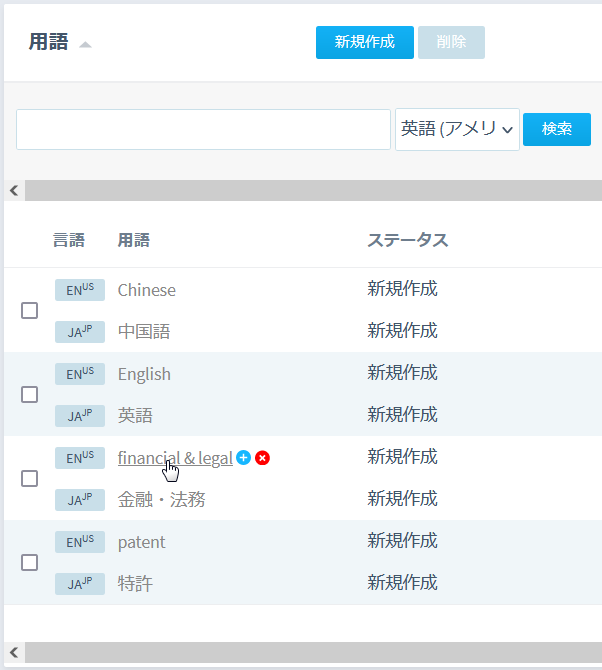Click the EN-US badge for patent
This screenshot has height=670, width=602.
(x=80, y=542)
